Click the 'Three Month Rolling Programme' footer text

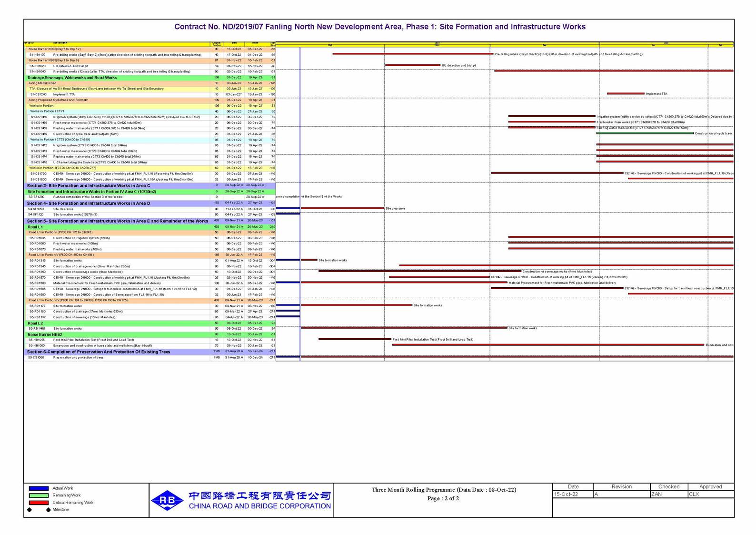pos(444,490)
